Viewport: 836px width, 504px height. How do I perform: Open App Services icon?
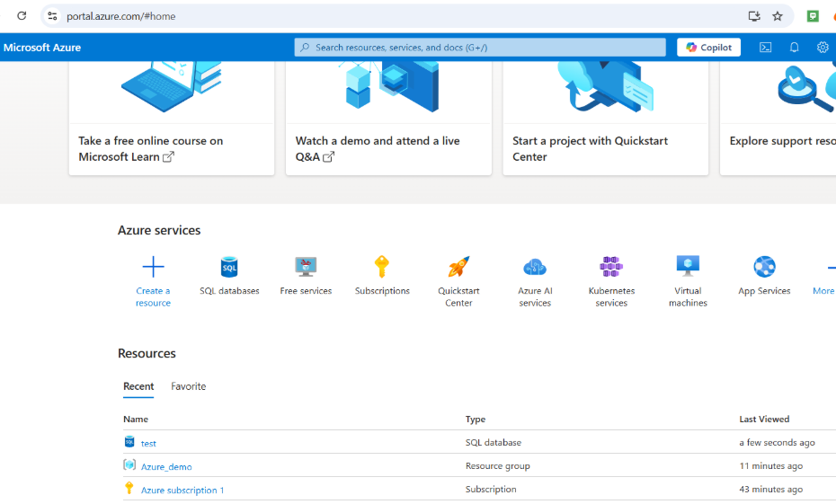click(764, 267)
